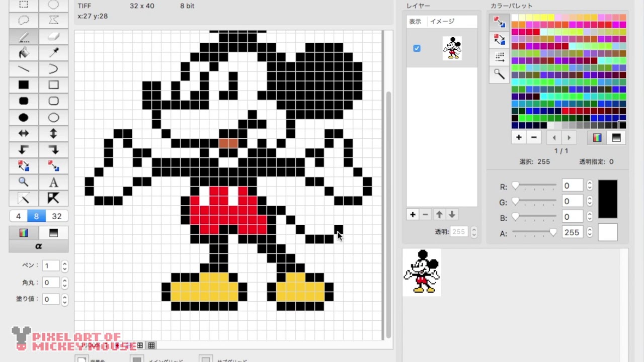The image size is (644, 362).
Task: Select the text A tool
Action: click(53, 182)
